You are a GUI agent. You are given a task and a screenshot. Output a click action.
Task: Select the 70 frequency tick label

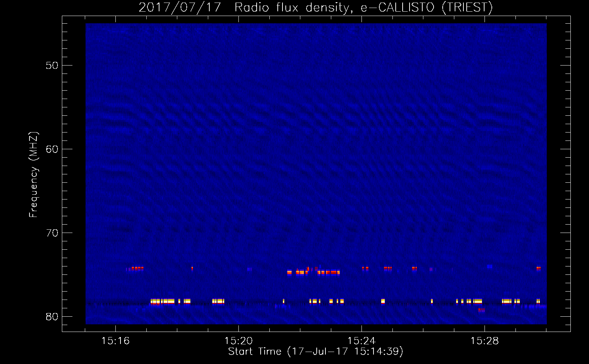click(x=52, y=233)
